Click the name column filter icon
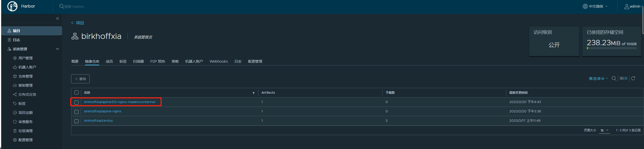 [253, 93]
